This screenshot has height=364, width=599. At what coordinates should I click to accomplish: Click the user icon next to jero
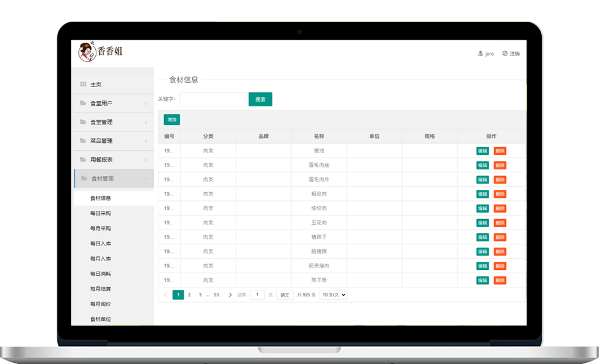[x=480, y=54]
